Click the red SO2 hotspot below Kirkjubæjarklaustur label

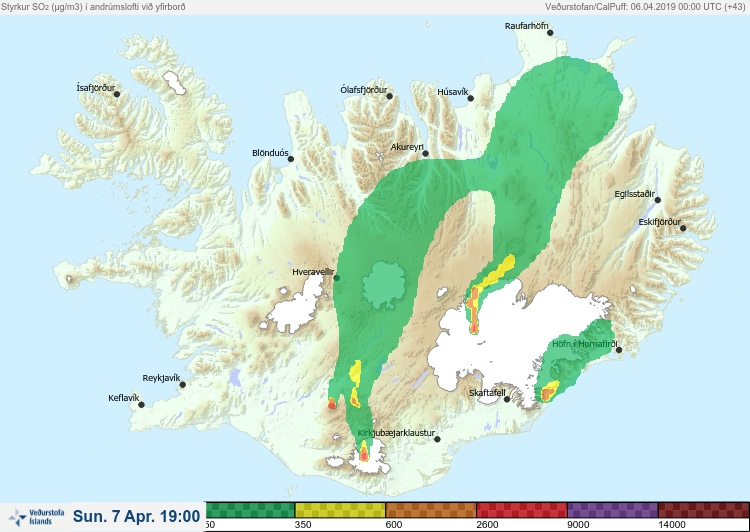(x=364, y=454)
